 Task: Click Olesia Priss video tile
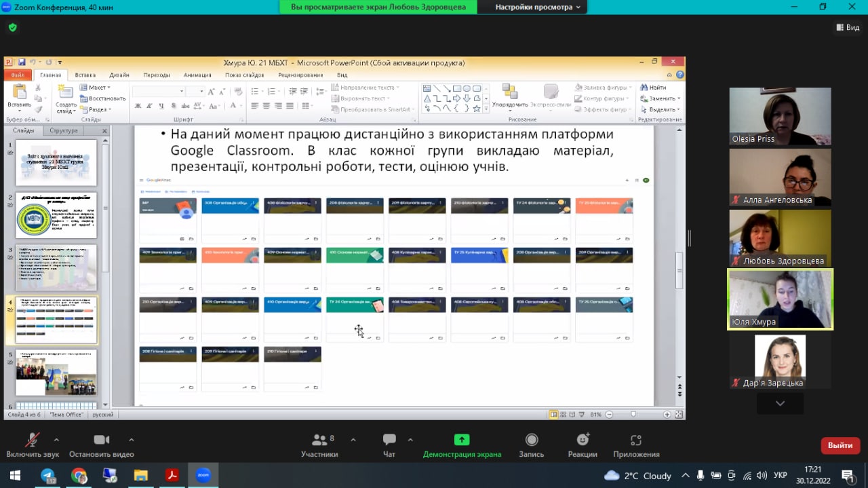780,116
